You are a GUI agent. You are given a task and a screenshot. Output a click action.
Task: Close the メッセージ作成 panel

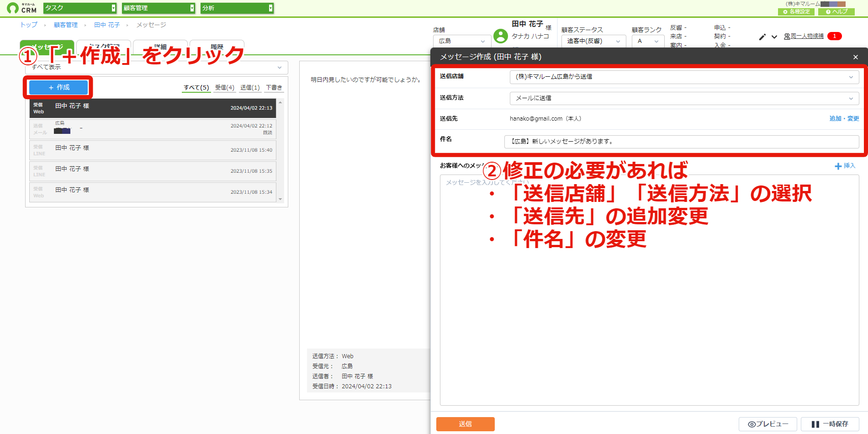[x=856, y=57]
